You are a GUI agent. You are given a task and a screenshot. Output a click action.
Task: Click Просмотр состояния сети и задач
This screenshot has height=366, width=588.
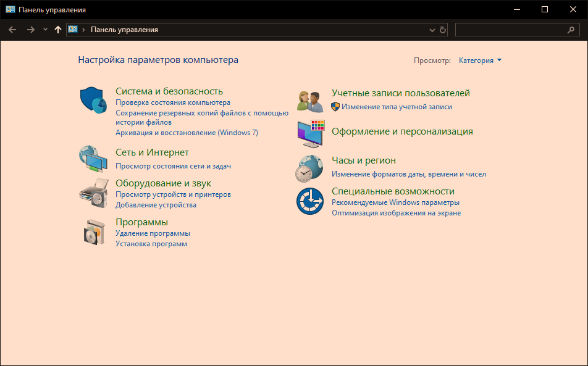click(x=173, y=166)
